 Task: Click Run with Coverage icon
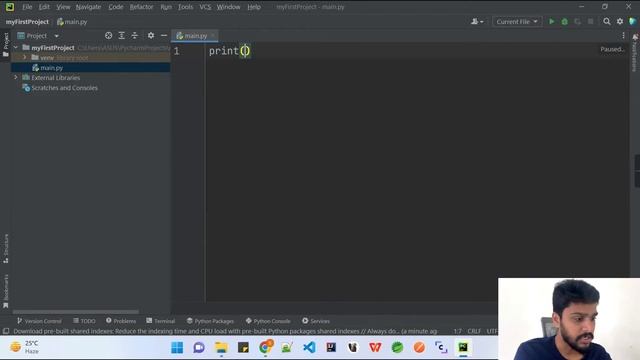pyautogui.click(x=578, y=22)
